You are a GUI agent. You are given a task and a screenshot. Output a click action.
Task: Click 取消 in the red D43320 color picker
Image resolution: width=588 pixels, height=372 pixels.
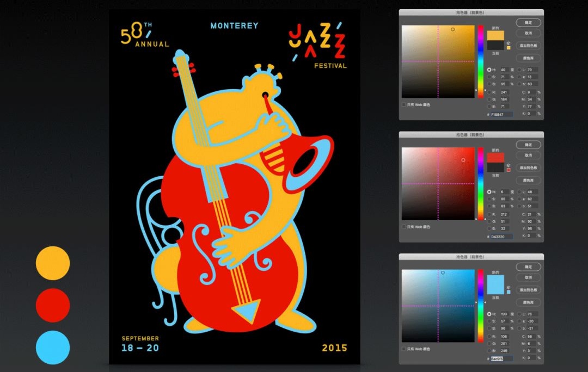[x=529, y=156]
